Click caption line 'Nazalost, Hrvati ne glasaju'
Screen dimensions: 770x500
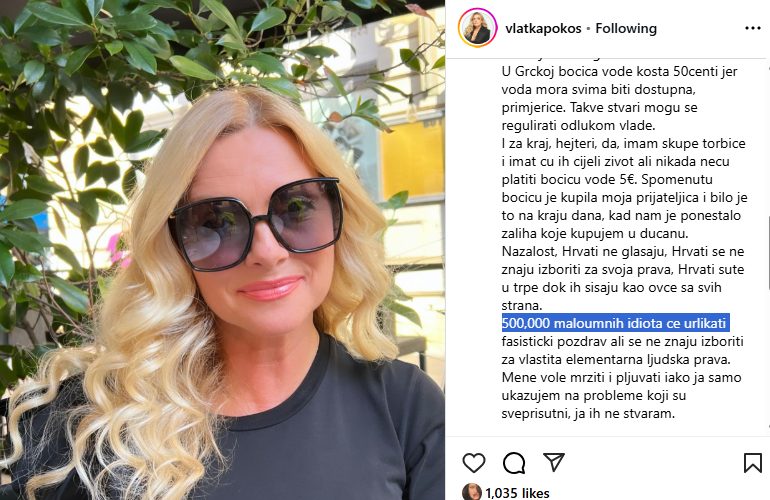[623, 251]
